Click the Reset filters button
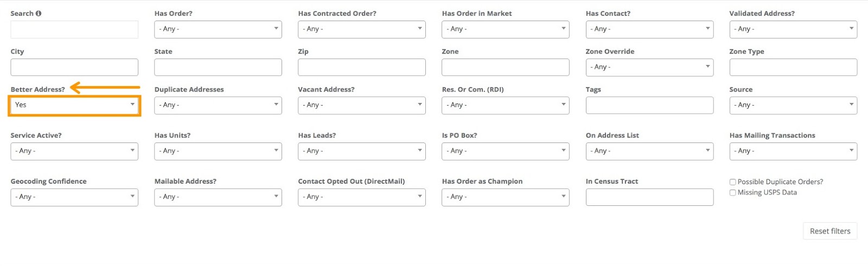 [x=829, y=231]
